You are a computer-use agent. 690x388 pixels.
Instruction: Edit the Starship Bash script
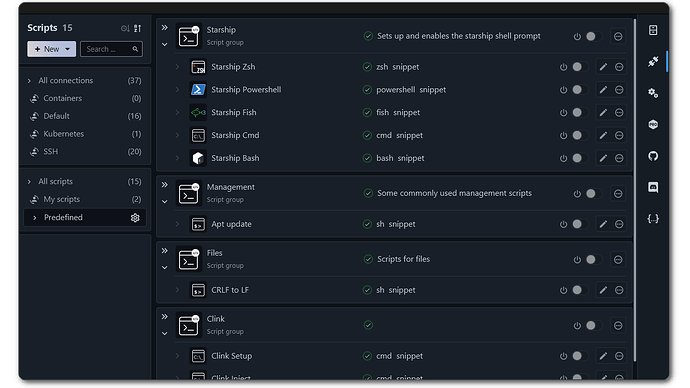pos(603,158)
